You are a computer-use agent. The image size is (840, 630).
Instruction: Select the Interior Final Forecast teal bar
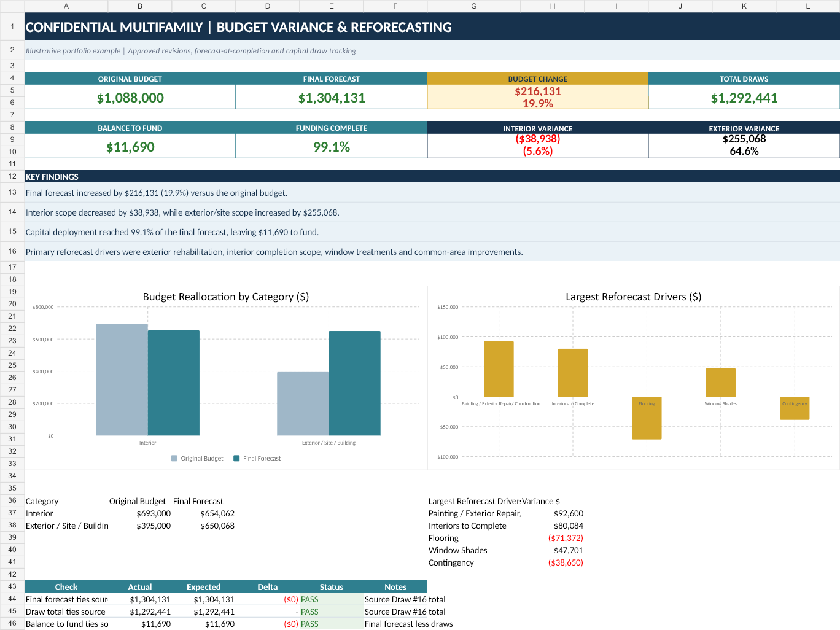(174, 383)
